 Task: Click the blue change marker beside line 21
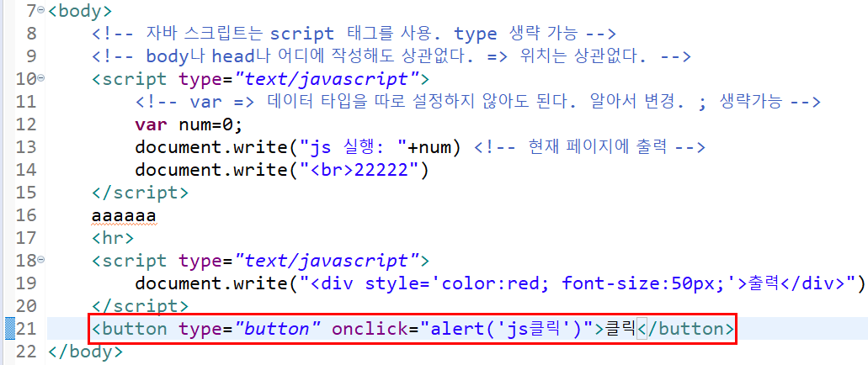[x=10, y=329]
